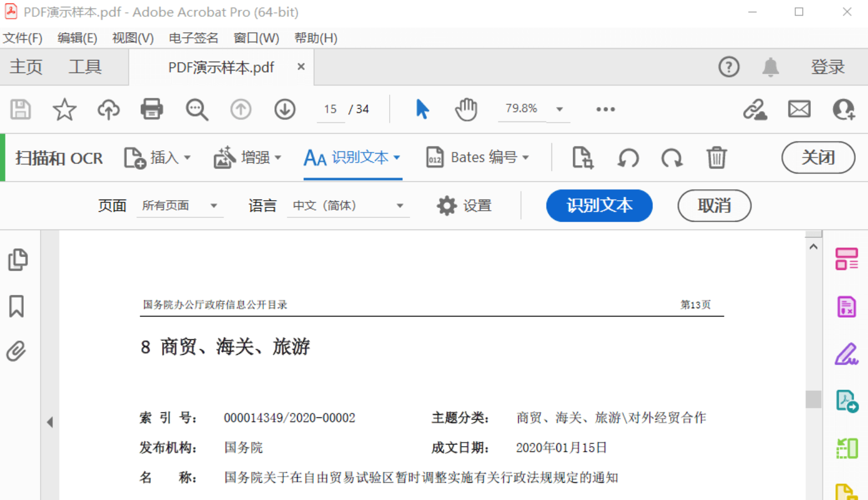Click the blue 识别文本 button
Image resolution: width=868 pixels, height=500 pixels.
[599, 206]
